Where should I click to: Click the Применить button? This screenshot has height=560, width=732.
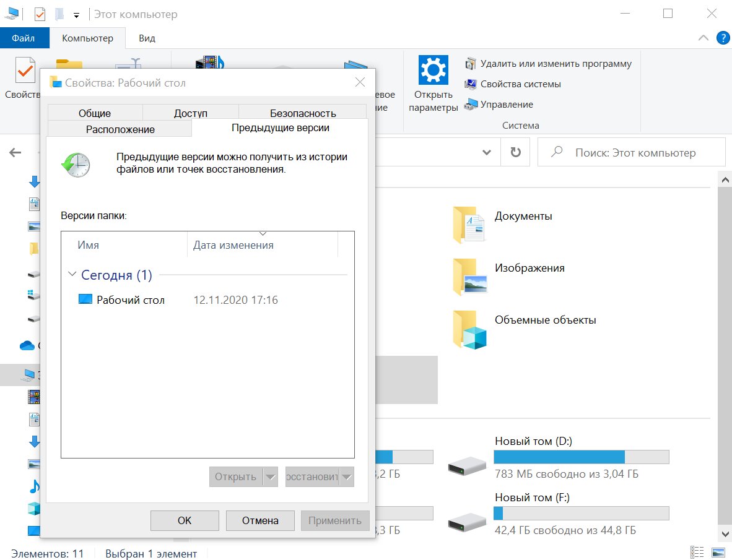334,520
